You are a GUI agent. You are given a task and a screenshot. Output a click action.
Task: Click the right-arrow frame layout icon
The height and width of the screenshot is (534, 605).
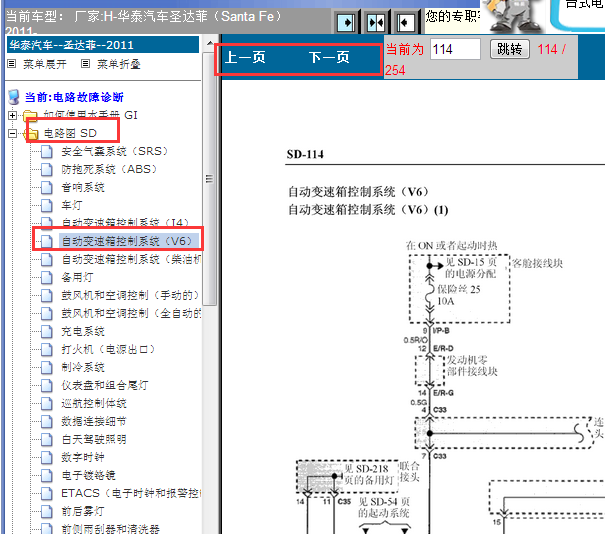pyautogui.click(x=346, y=22)
